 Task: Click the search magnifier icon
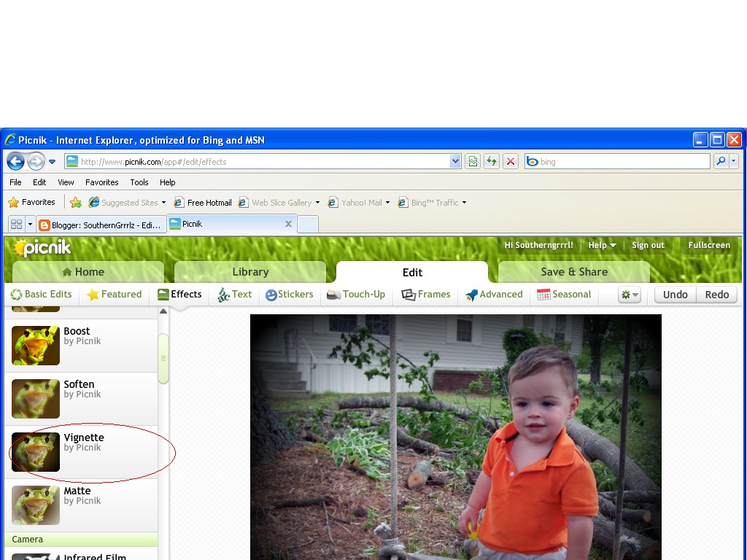pos(721,161)
